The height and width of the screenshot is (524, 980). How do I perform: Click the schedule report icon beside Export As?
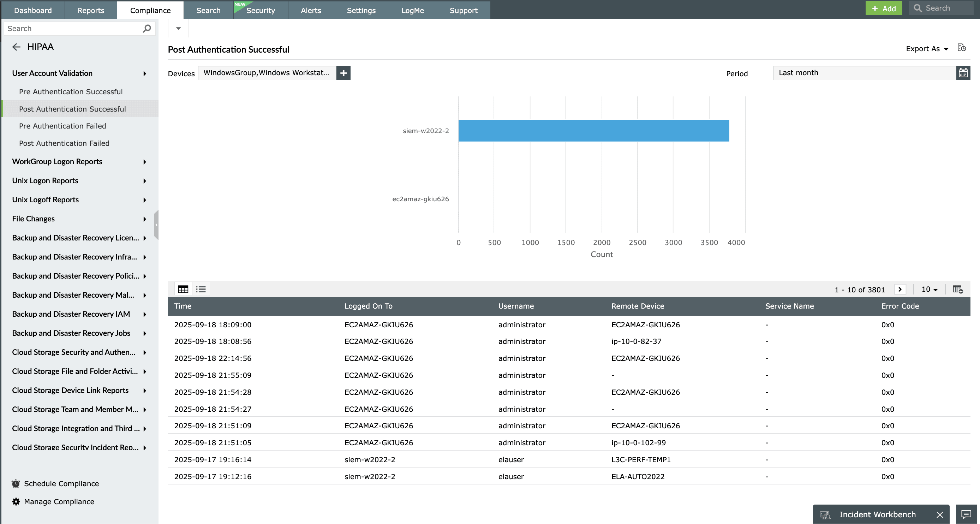(x=961, y=48)
